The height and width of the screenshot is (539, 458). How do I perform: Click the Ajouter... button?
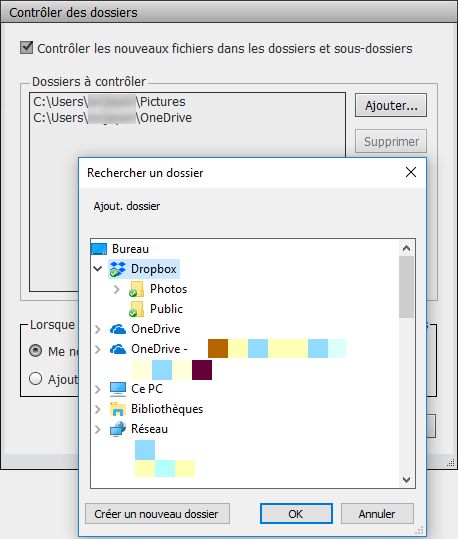coord(391,105)
